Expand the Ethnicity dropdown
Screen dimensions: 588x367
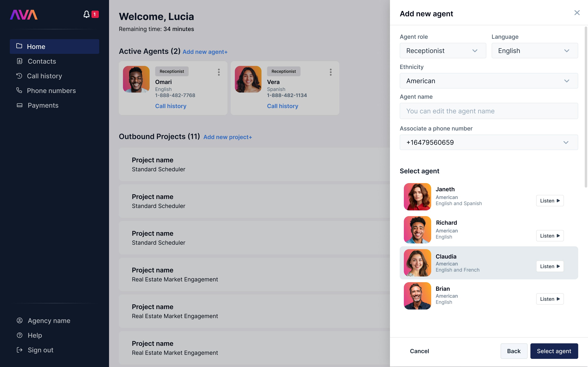pos(489,81)
